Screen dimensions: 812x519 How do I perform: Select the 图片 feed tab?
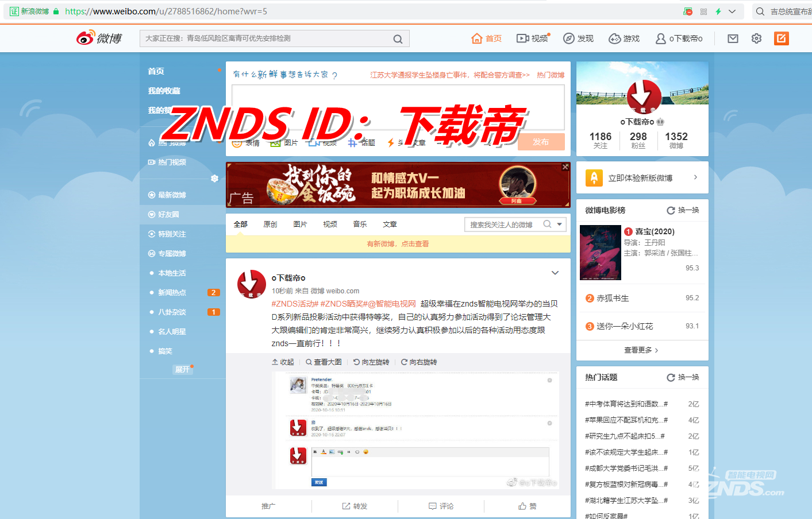coord(300,224)
